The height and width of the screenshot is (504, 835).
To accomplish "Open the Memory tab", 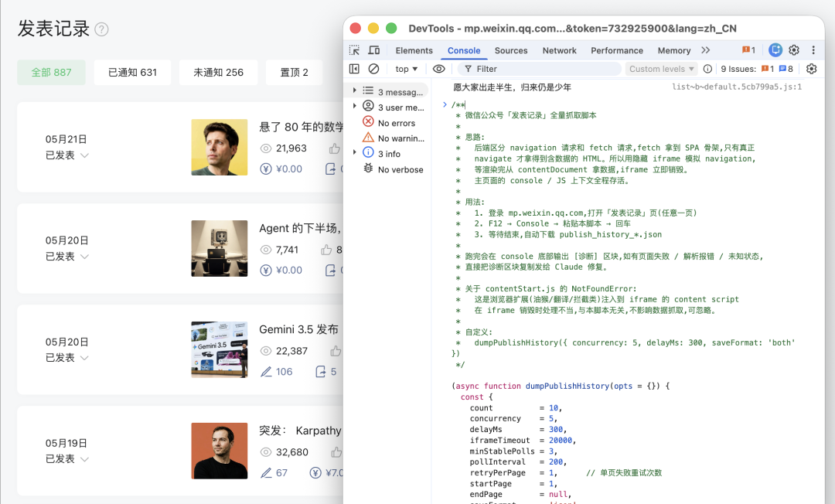I will point(673,50).
